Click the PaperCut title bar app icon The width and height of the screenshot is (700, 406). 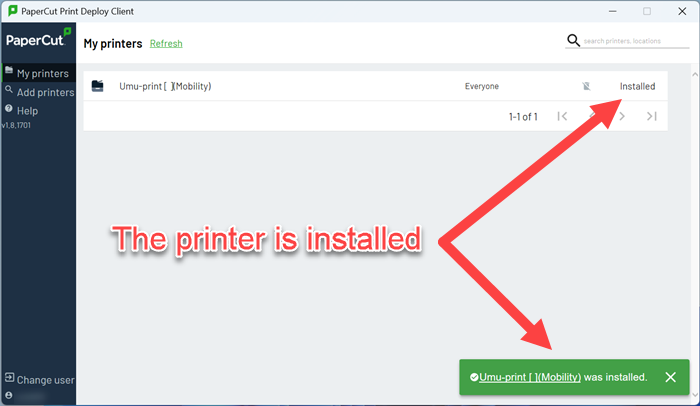(13, 11)
